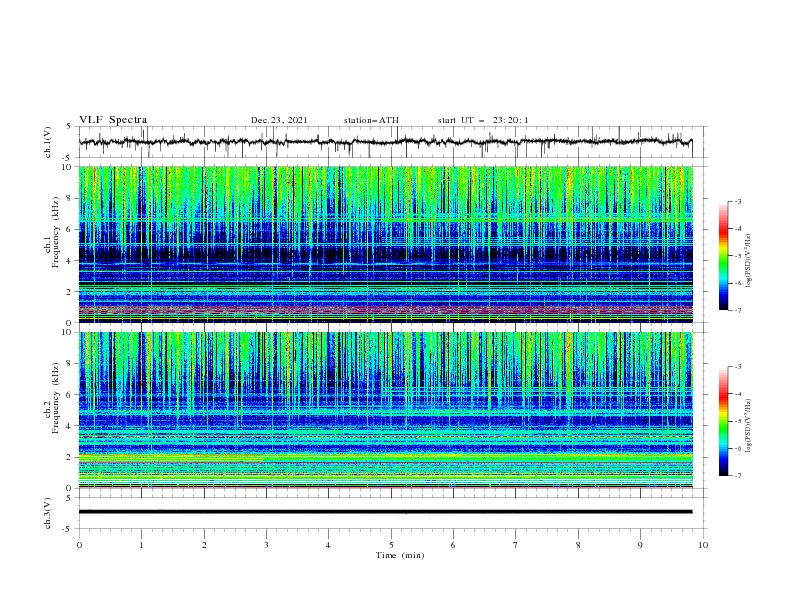
Task: Click the "10" tick on the time axis
Action: click(x=703, y=545)
